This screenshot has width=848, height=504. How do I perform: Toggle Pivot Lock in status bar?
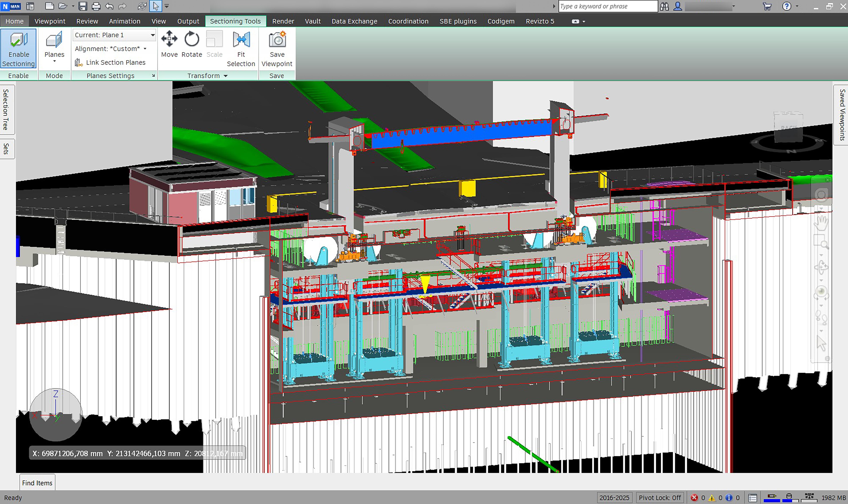click(660, 498)
